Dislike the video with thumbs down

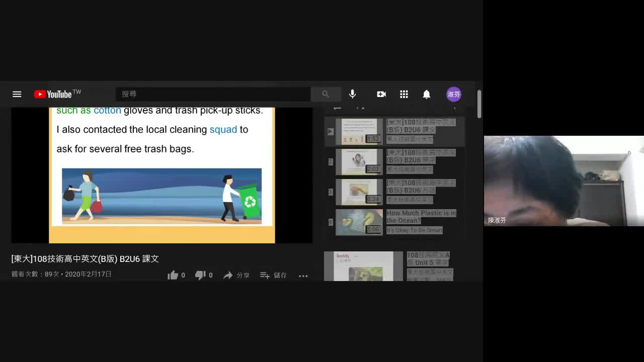(x=204, y=275)
